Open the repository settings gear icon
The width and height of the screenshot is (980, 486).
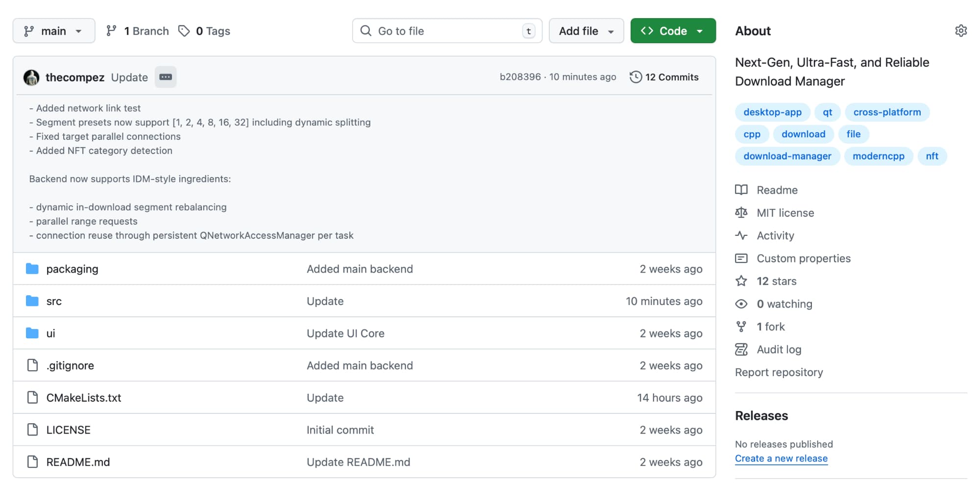click(961, 31)
